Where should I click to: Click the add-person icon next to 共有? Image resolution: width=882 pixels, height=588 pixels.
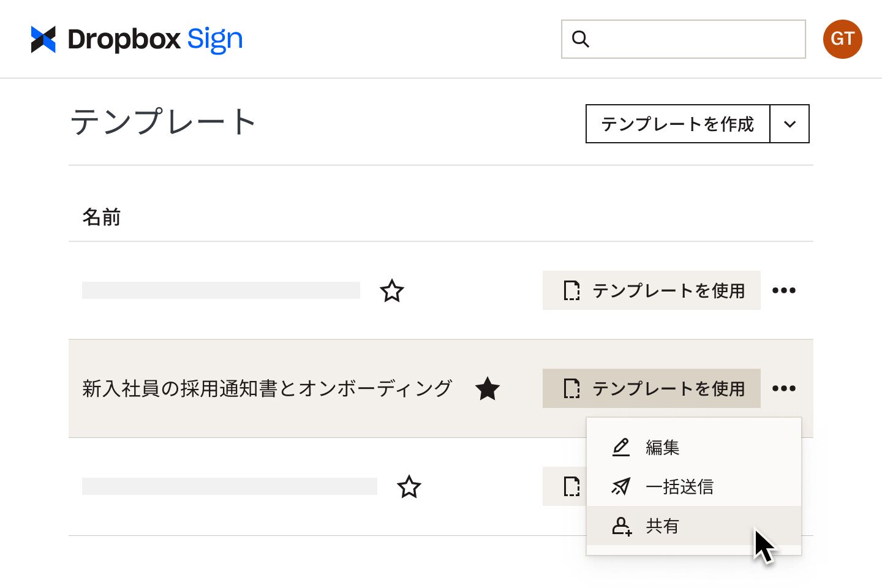[x=621, y=526]
